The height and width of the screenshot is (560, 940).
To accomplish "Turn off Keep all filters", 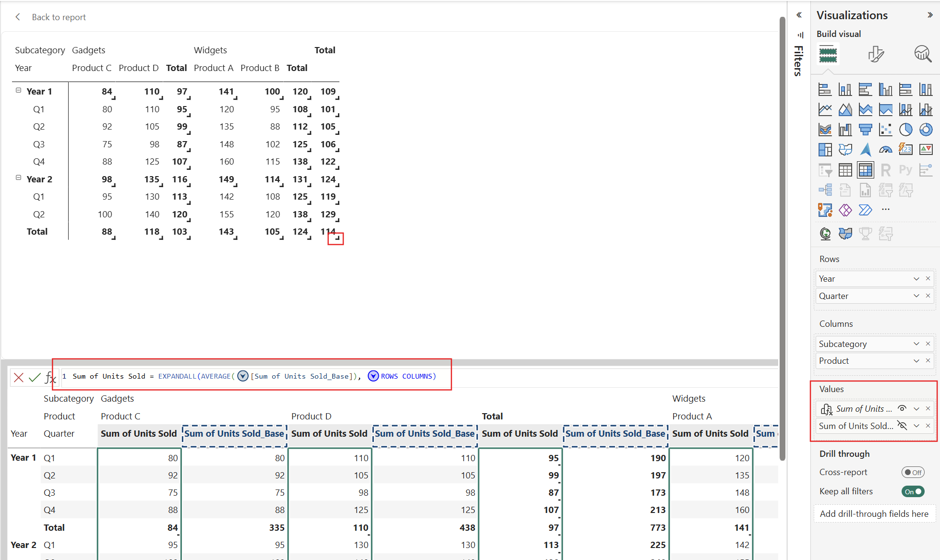I will [x=913, y=491].
